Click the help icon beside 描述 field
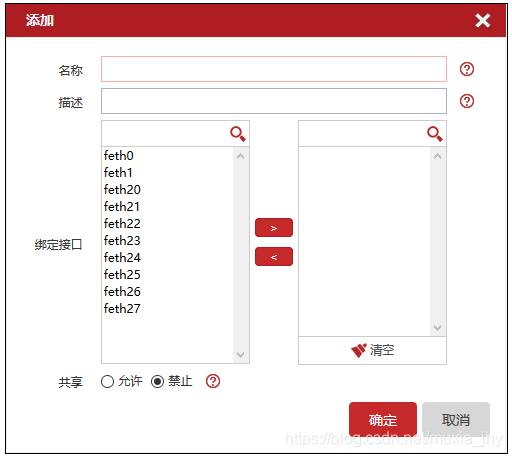This screenshot has height=457, width=512. [467, 101]
